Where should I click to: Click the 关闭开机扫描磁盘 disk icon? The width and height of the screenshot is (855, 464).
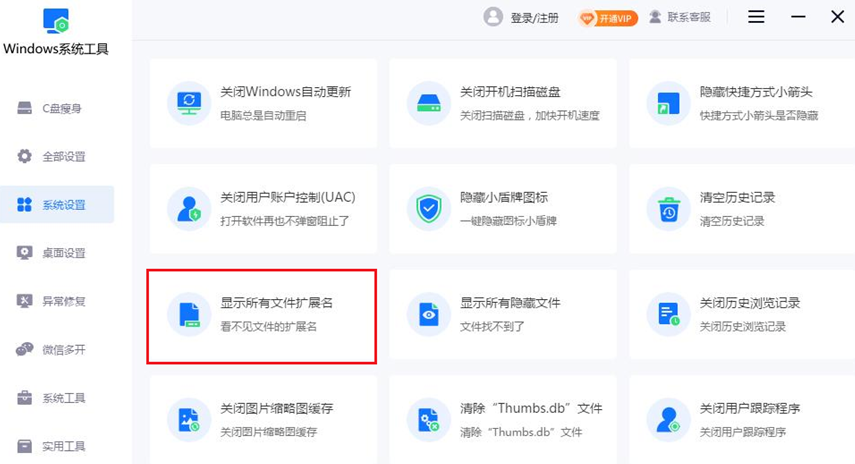[429, 103]
